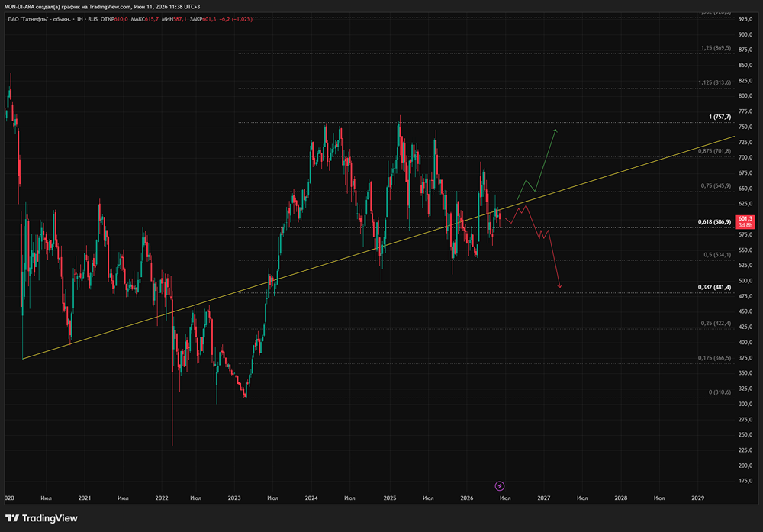Viewport: 763px width, 532px height.
Task: Click the 200,0 price axis label
Action: (745, 466)
